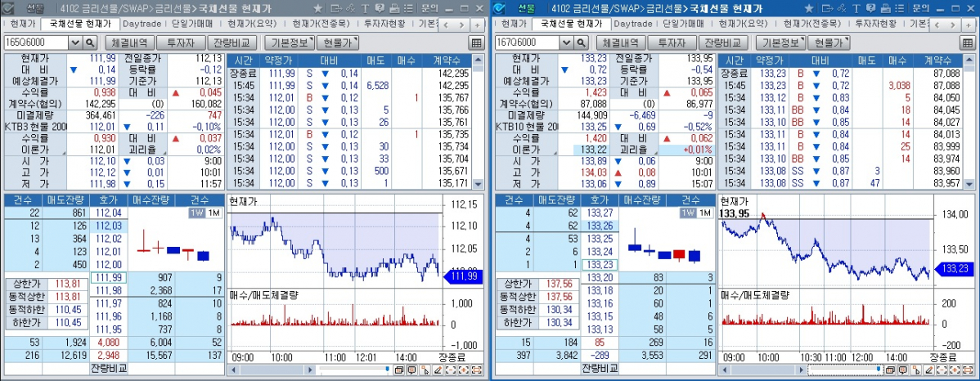The width and height of the screenshot is (980, 381).
Task: Click the left chart horizontal scrollbar
Action: click(x=272, y=370)
